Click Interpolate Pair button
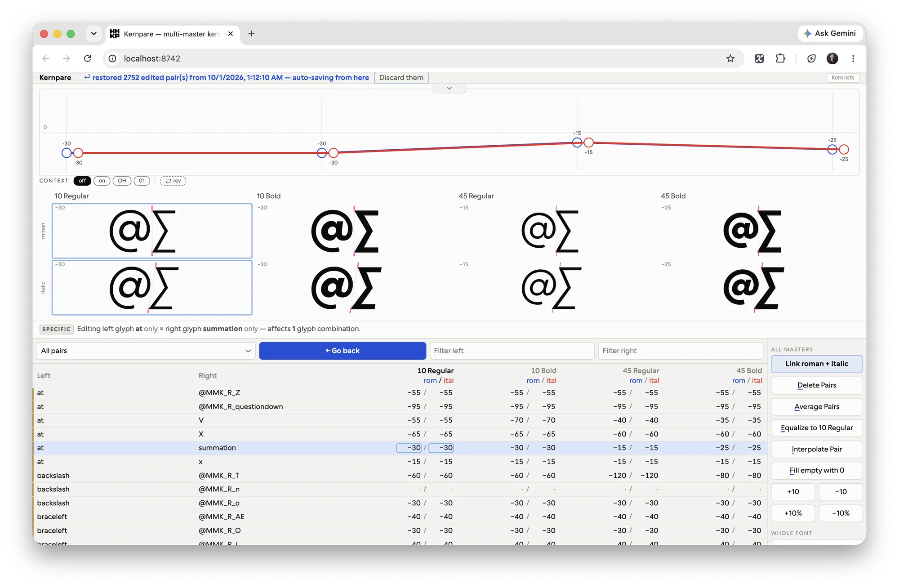Image resolution: width=899 pixels, height=588 pixels. pos(816,449)
